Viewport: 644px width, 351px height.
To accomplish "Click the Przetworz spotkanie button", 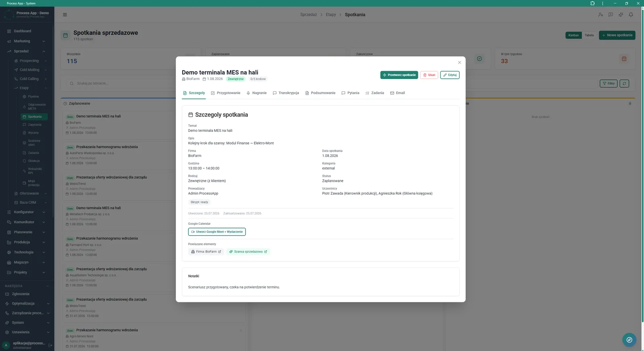I will tap(399, 75).
